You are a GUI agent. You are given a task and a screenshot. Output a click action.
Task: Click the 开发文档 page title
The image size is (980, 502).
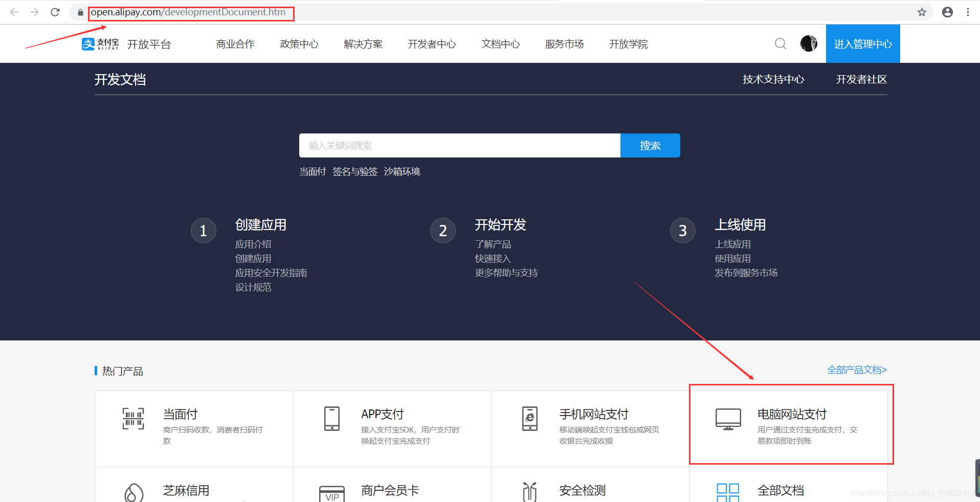[x=120, y=80]
